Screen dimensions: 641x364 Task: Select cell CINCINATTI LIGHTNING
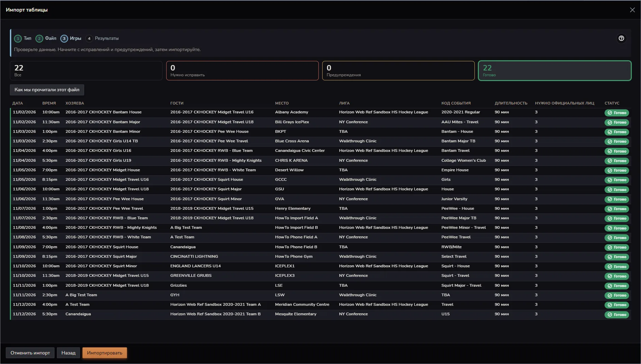[194, 256]
